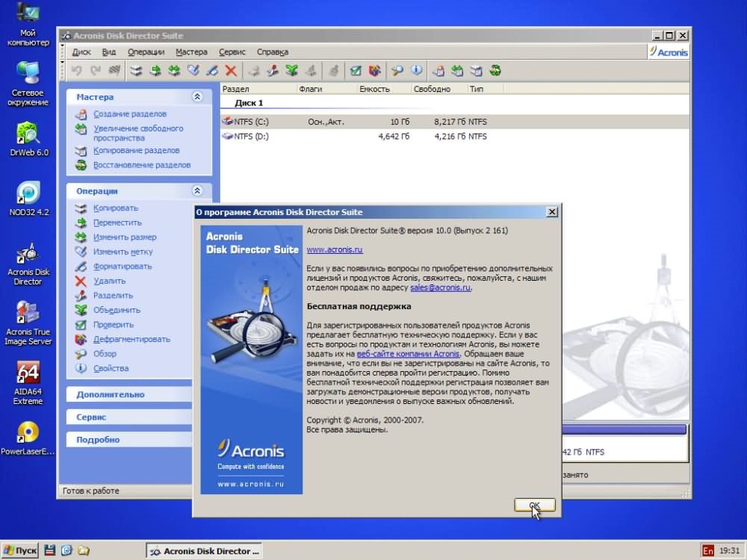Click the Пуск start button
Screen dimensions: 747x560
tap(20, 551)
